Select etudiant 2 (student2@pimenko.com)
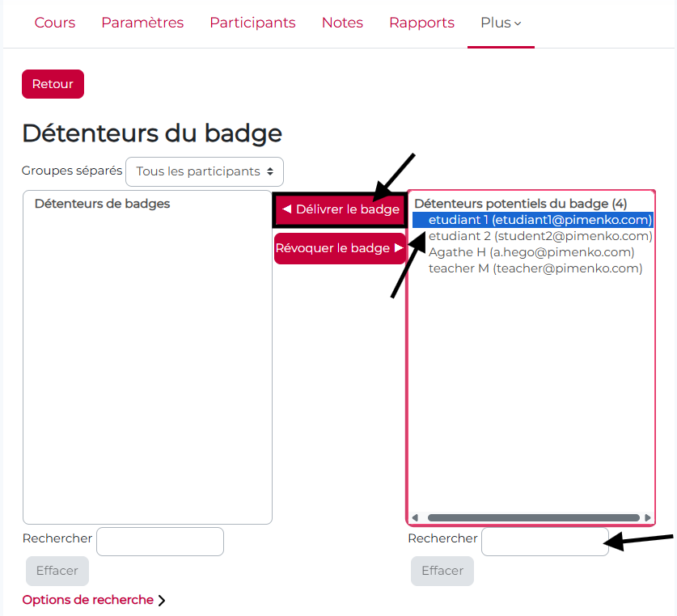Viewport: 677px width, 616px height. click(539, 236)
